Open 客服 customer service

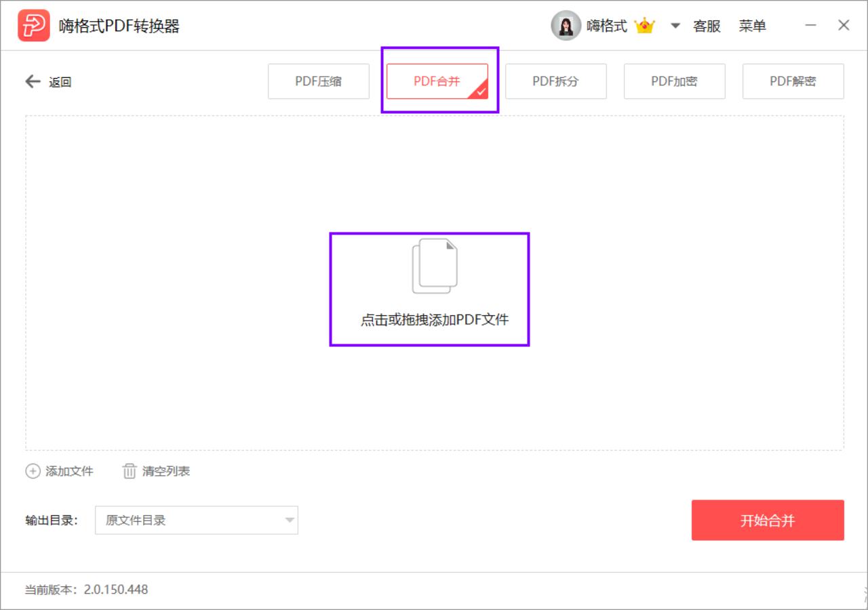click(x=707, y=26)
